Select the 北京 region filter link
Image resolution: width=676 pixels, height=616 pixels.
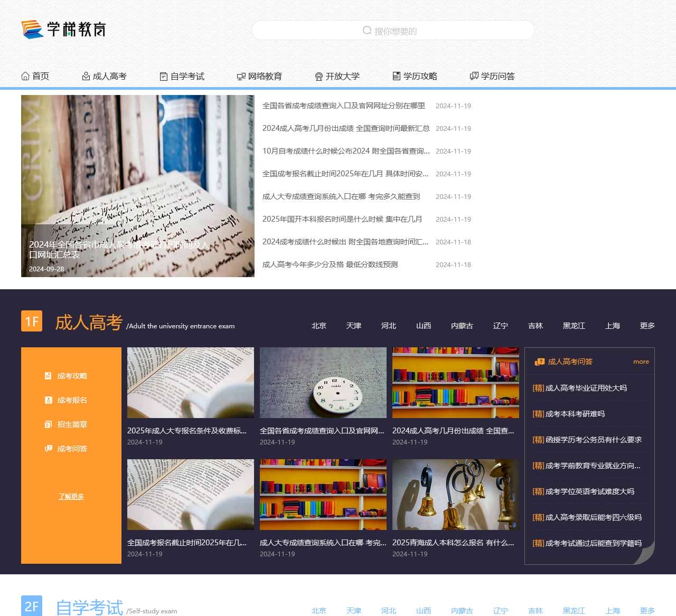click(x=319, y=326)
